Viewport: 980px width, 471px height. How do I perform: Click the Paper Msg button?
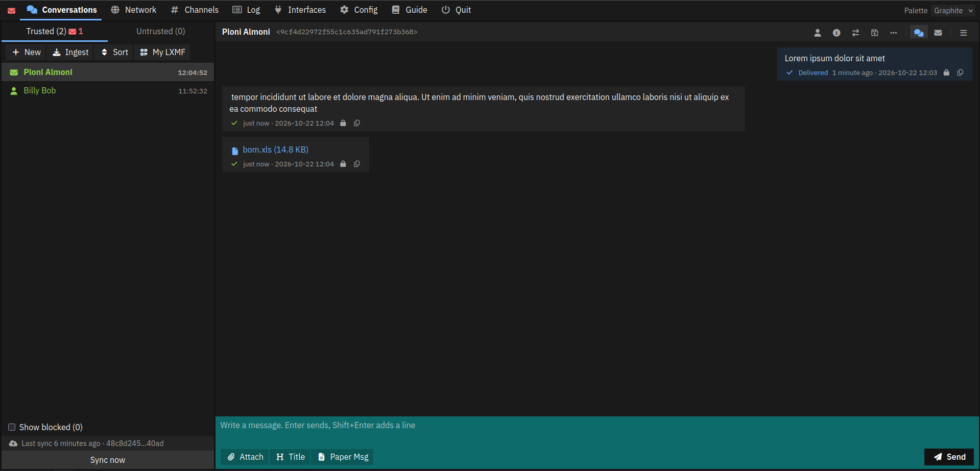[343, 457]
